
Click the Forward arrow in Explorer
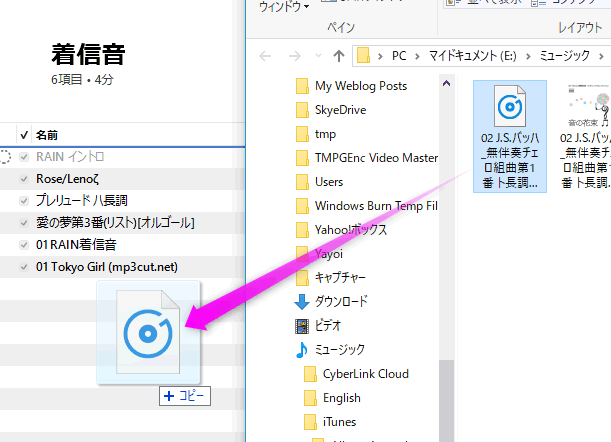point(295,54)
